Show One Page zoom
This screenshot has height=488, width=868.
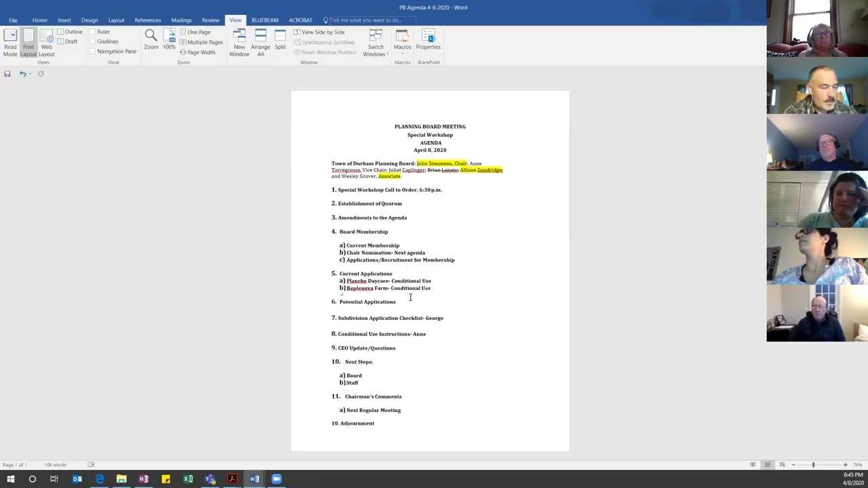point(195,32)
